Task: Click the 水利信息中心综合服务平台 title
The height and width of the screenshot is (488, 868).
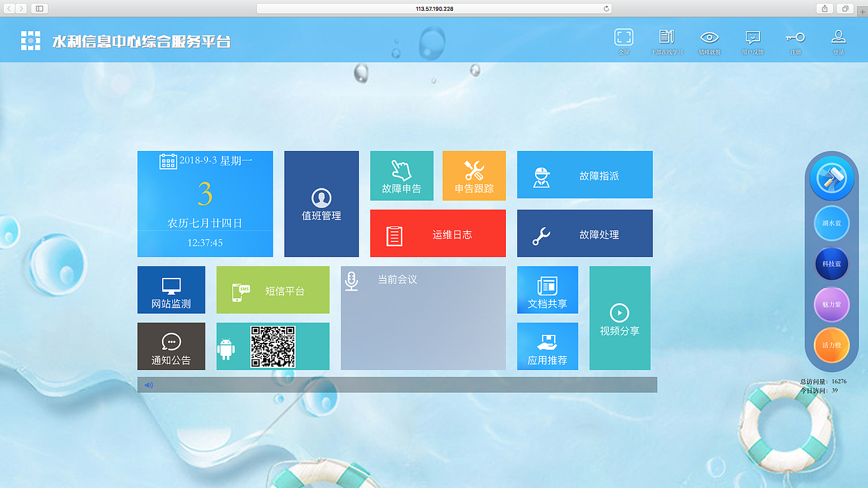Action: pos(142,41)
